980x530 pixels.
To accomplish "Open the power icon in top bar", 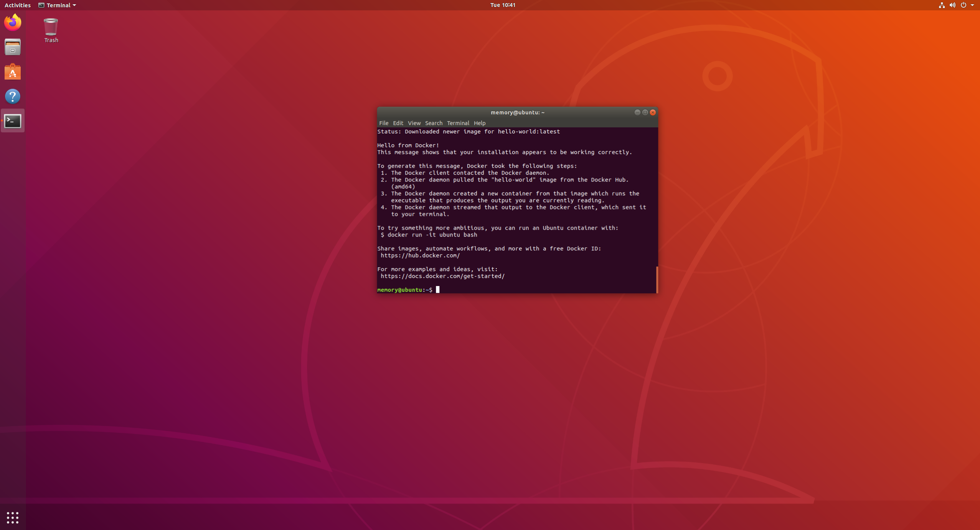I will coord(964,5).
